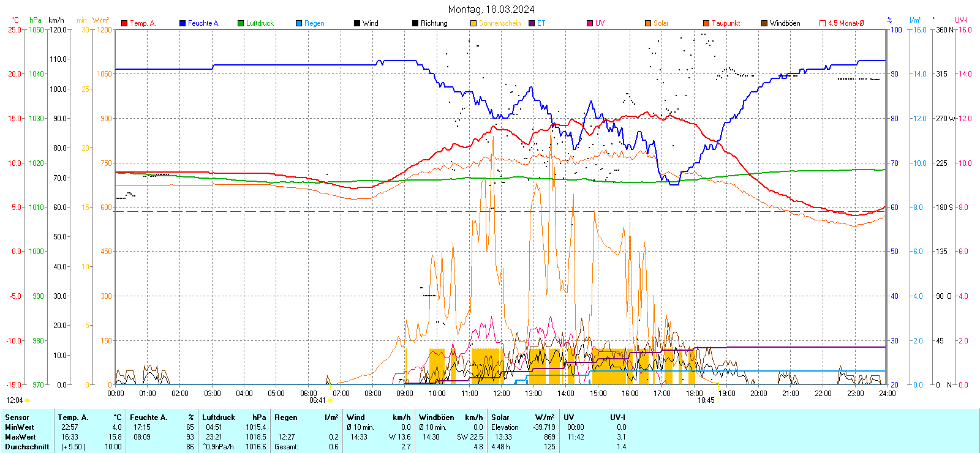Click the Richtung legend label
The image size is (980, 453).
click(x=434, y=23)
